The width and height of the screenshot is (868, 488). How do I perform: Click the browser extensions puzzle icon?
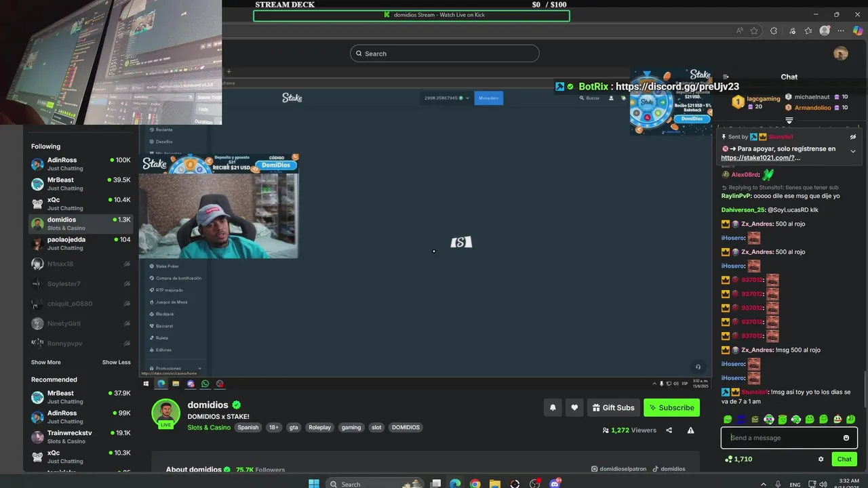[774, 30]
